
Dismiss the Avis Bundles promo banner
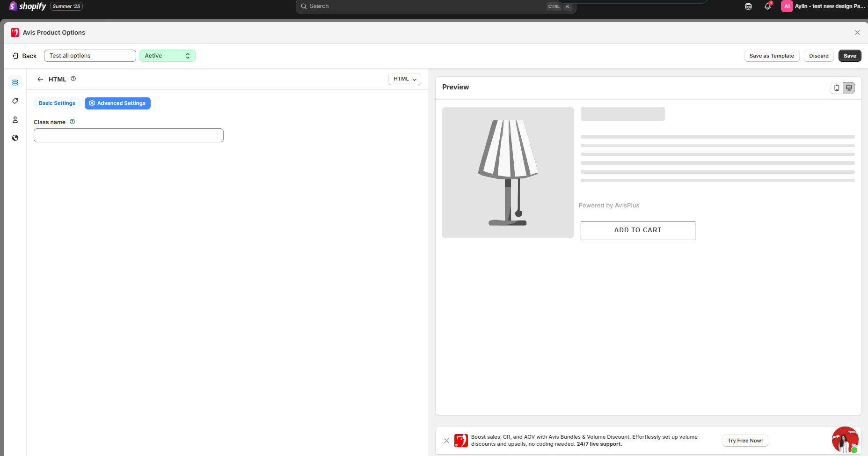click(x=446, y=441)
